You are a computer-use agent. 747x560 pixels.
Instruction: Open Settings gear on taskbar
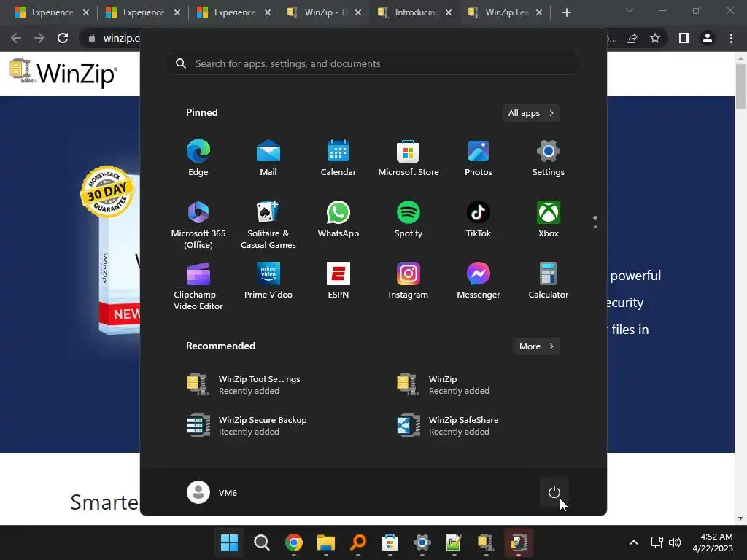tap(422, 542)
